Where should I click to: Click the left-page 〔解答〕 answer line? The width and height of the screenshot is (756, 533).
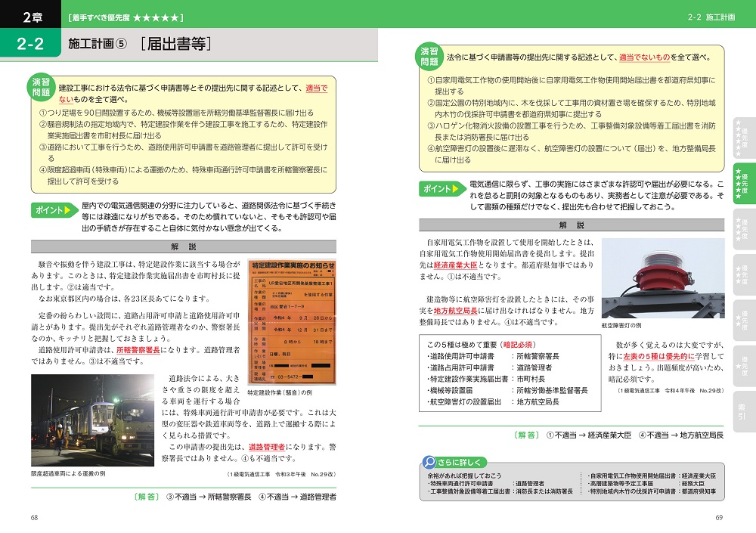coord(234,497)
